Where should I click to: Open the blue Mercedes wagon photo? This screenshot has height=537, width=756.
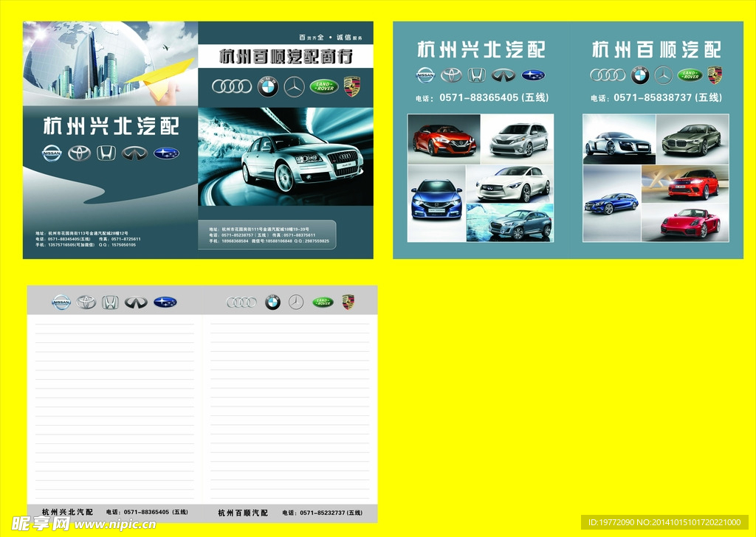(611, 204)
